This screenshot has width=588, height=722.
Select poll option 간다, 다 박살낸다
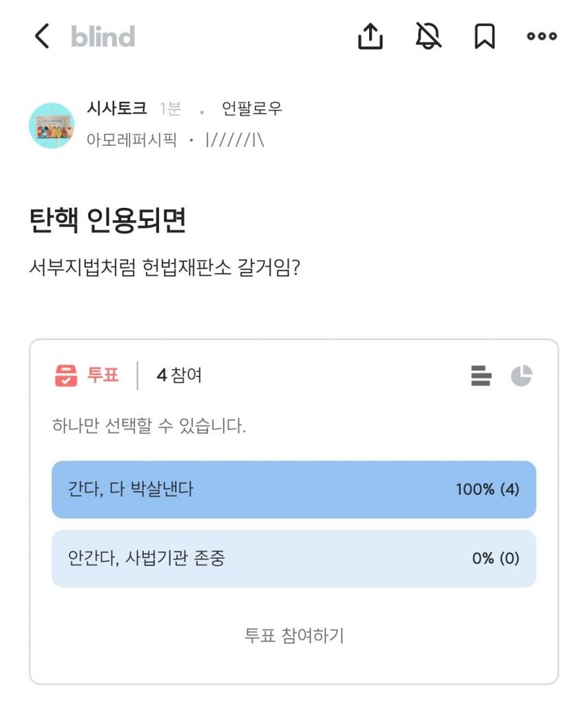pyautogui.click(x=294, y=489)
